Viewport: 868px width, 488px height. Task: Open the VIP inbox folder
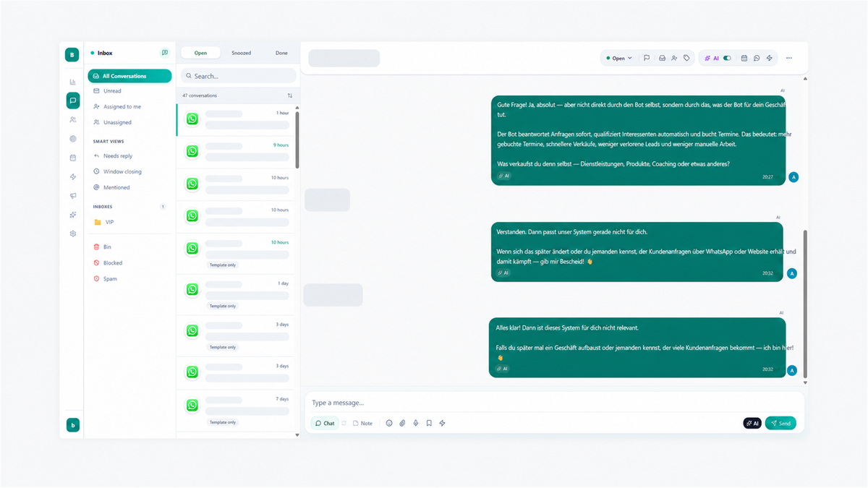coord(129,222)
